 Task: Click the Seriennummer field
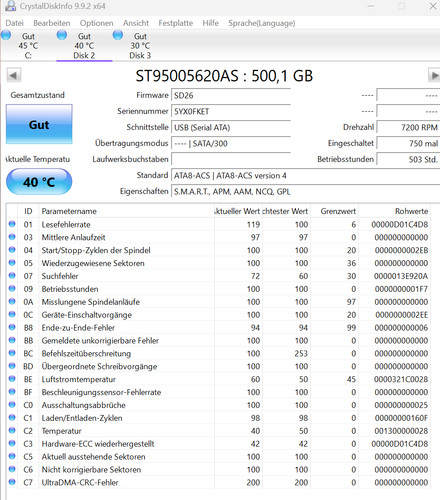(x=231, y=111)
